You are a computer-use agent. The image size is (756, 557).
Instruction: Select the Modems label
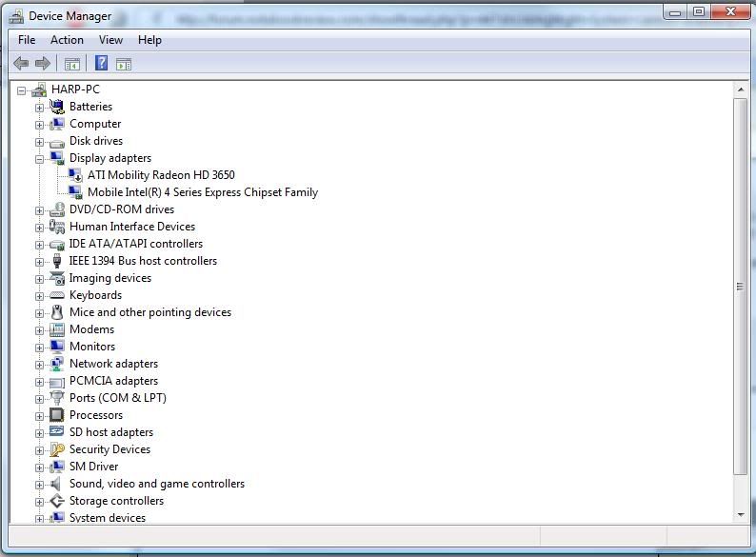91,329
